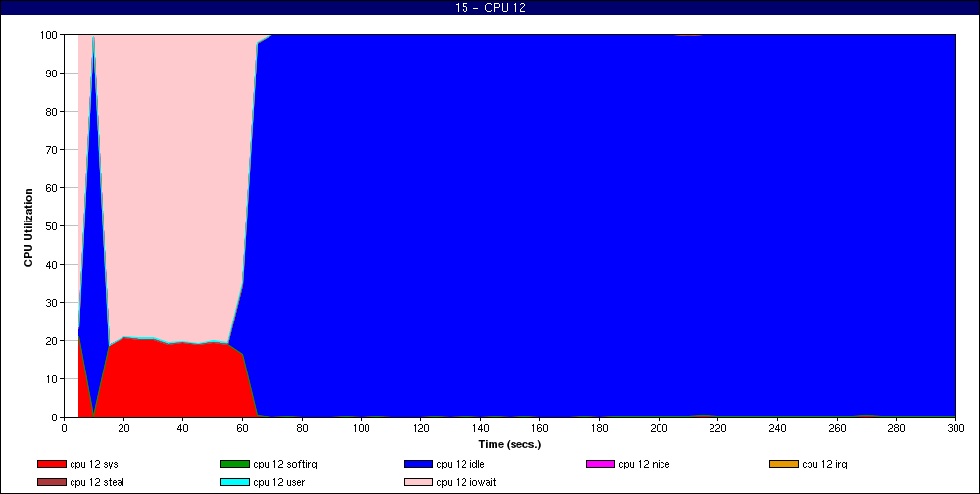Image resolution: width=980 pixels, height=494 pixels.
Task: Click the red cpu 12 sys legend swatch
Action: 52,464
